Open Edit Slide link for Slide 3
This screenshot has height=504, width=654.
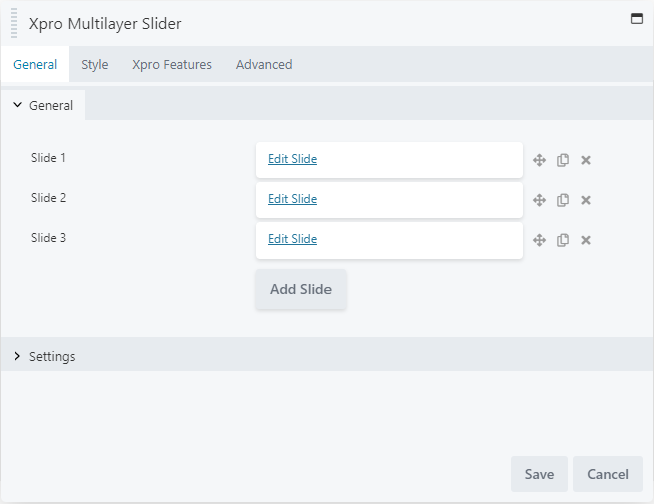click(x=292, y=239)
